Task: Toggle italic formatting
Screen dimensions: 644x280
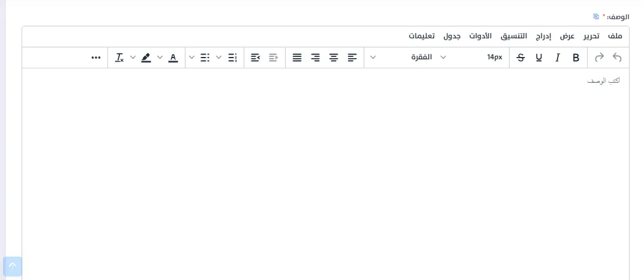Action: click(x=558, y=58)
